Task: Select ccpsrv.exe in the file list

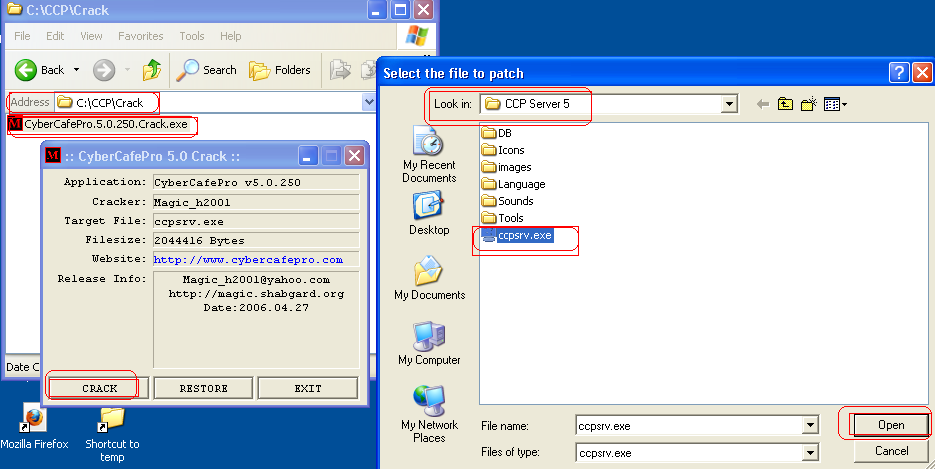Action: point(518,235)
